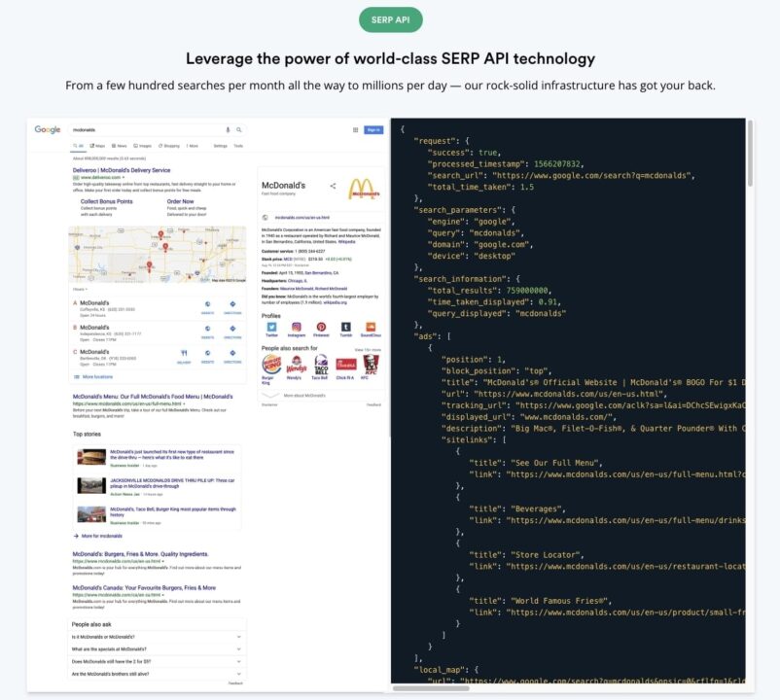The width and height of the screenshot is (780, 700).
Task: Open the Hours filter dropdown below map
Action: point(80,289)
